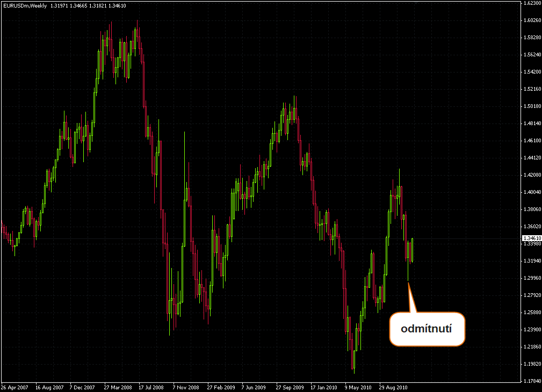Viewport: 542px width, 392px height.
Task: Select the 17 Jul 2008 date label
Action: [x=151, y=388]
